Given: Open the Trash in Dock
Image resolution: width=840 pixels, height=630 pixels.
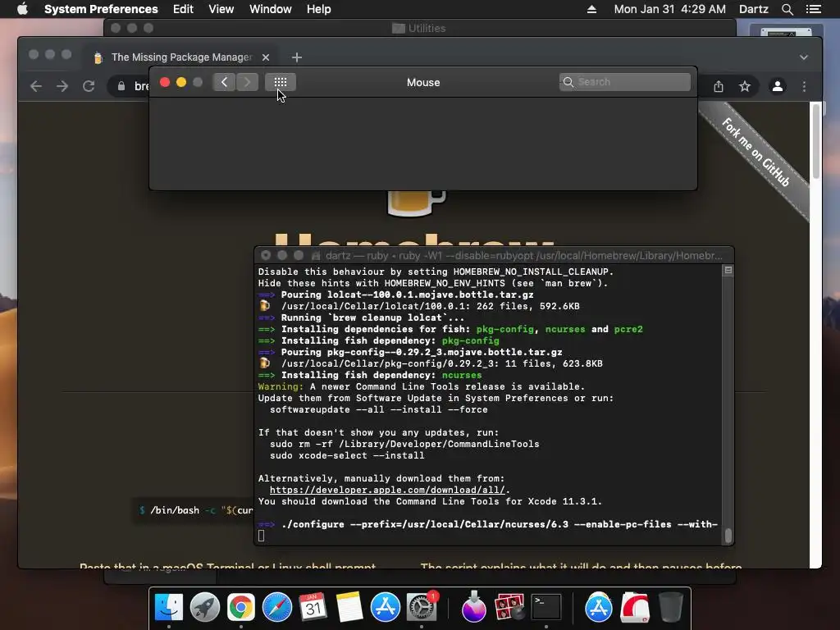Looking at the screenshot, I should point(670,607).
